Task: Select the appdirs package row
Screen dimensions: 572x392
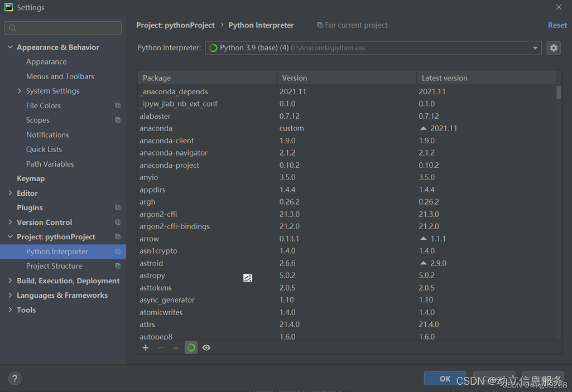Action: tap(347, 190)
